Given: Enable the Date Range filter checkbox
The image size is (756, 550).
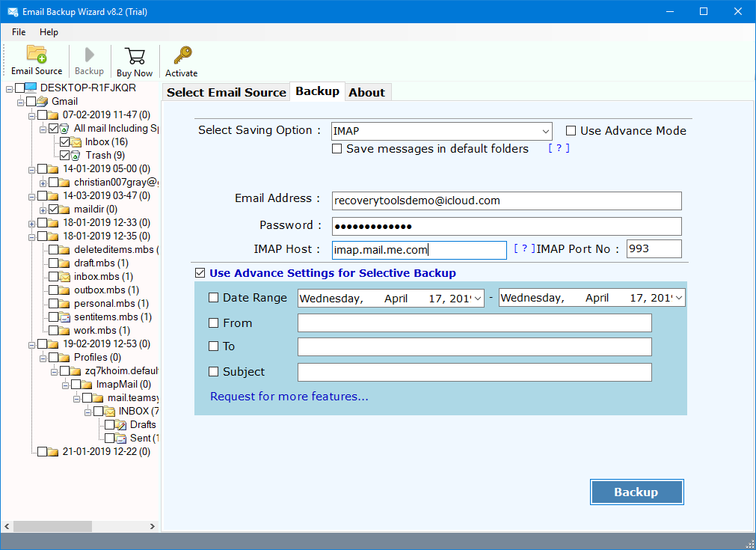Looking at the screenshot, I should (214, 298).
